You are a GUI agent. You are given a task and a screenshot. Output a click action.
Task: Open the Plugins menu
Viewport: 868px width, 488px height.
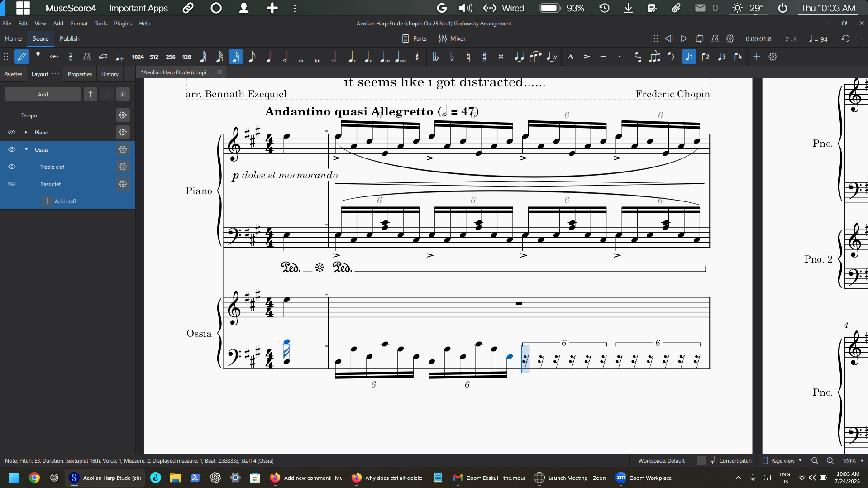[x=123, y=24]
